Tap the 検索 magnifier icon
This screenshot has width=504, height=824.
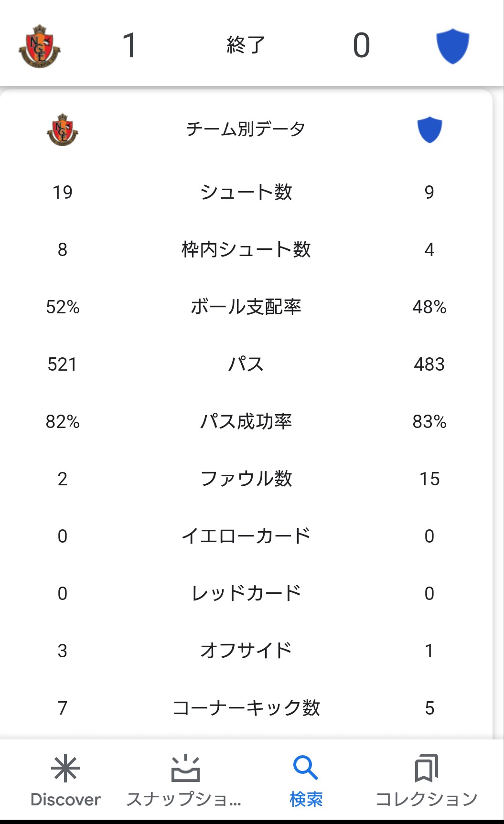point(306,768)
